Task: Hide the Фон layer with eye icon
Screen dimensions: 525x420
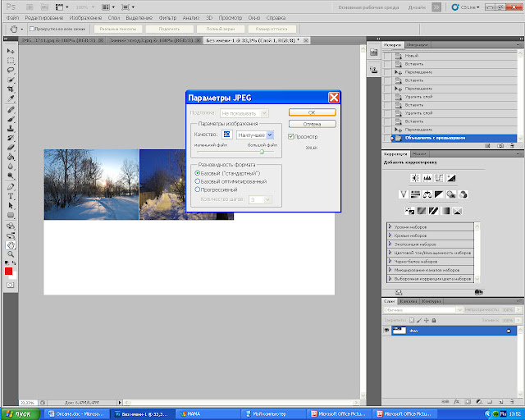Action: [x=386, y=331]
